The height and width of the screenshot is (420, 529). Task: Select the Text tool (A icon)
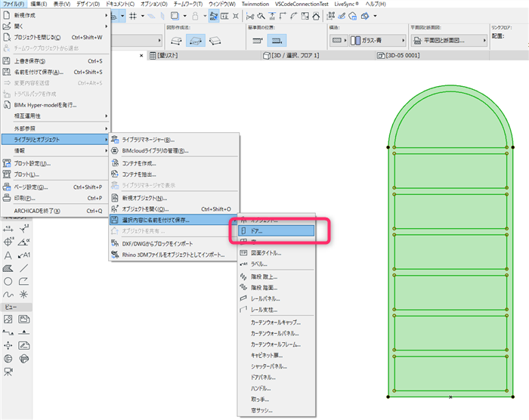click(x=8, y=255)
